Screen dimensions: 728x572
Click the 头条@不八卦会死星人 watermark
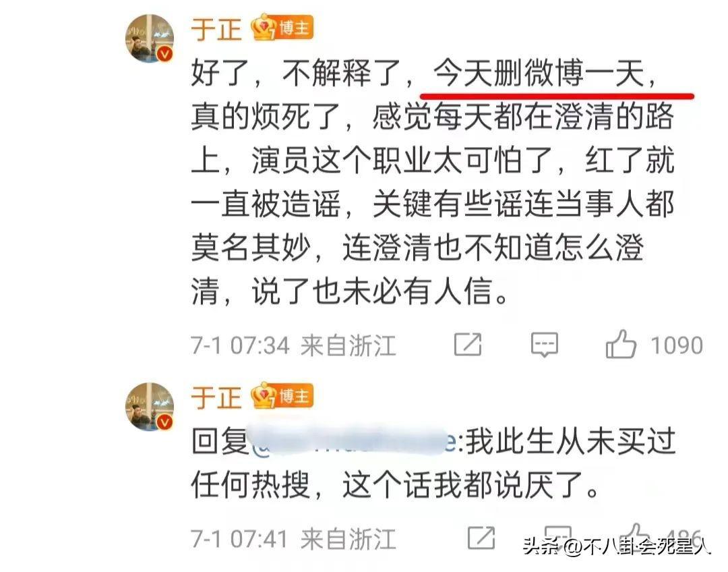(617, 546)
